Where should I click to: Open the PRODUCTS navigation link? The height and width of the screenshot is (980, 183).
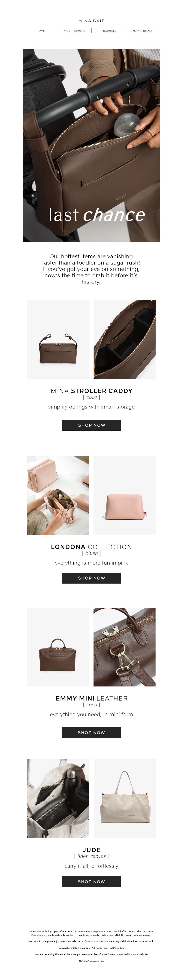click(109, 31)
